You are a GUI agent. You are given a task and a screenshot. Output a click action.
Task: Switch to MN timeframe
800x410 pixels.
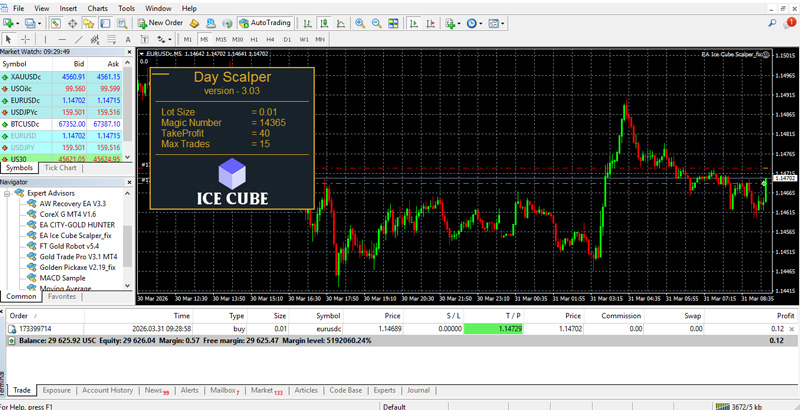319,39
